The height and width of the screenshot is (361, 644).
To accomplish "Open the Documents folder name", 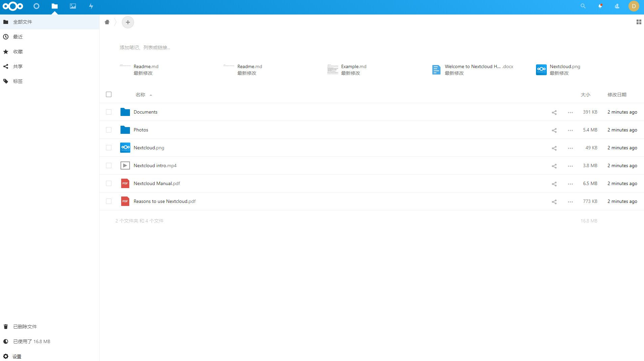I will 145,112.
